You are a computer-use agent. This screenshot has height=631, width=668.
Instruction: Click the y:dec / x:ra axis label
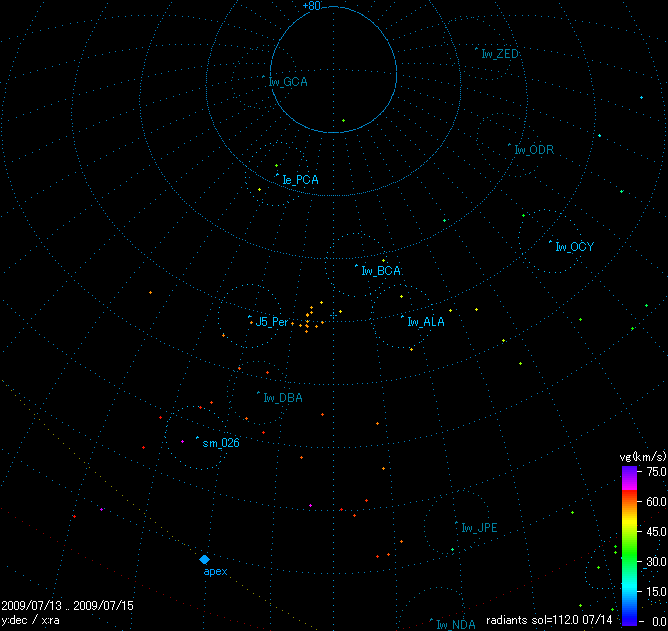[x=30, y=620]
